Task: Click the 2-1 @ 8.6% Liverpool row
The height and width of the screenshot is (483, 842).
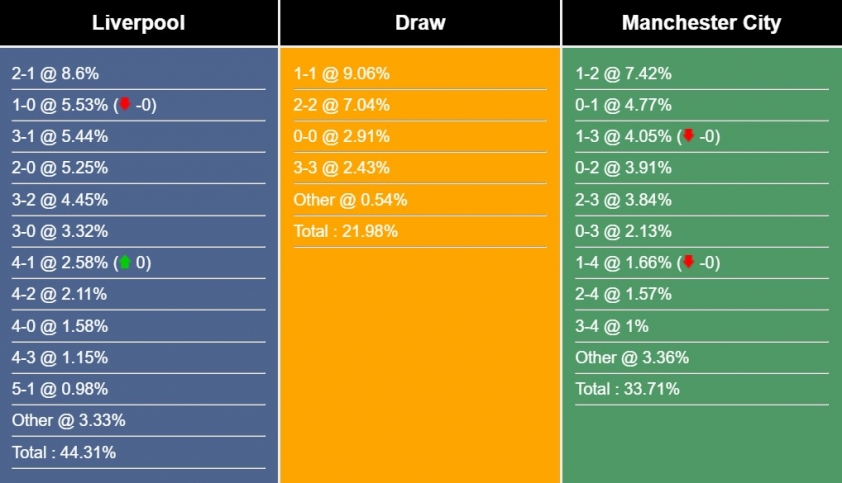Action: click(x=55, y=73)
